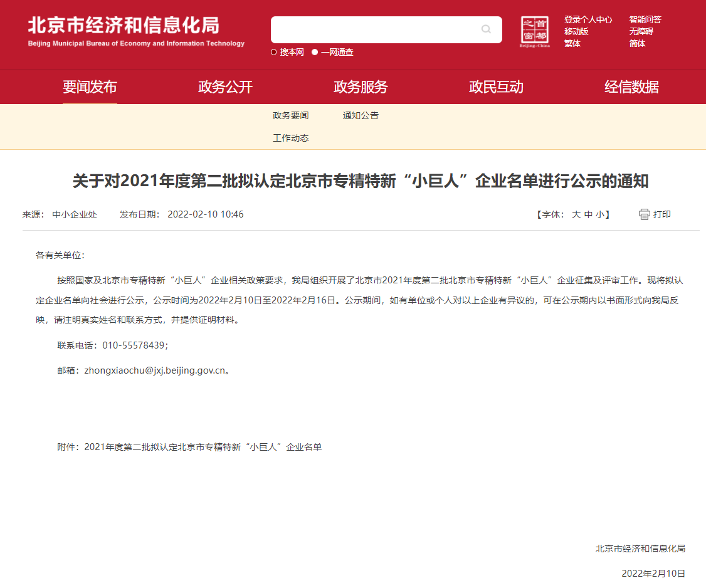Open the 要闻发布 navigation tab
The height and width of the screenshot is (588, 706).
tap(90, 87)
